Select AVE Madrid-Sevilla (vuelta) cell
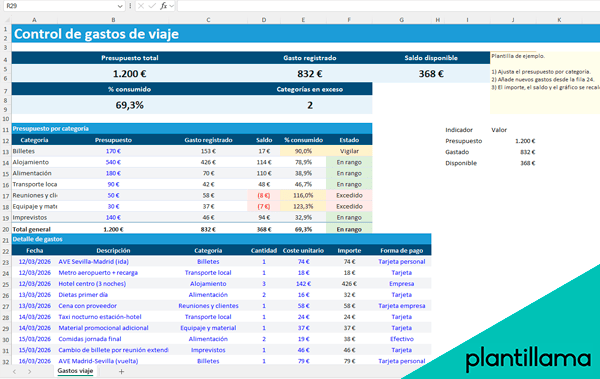 tap(113, 361)
